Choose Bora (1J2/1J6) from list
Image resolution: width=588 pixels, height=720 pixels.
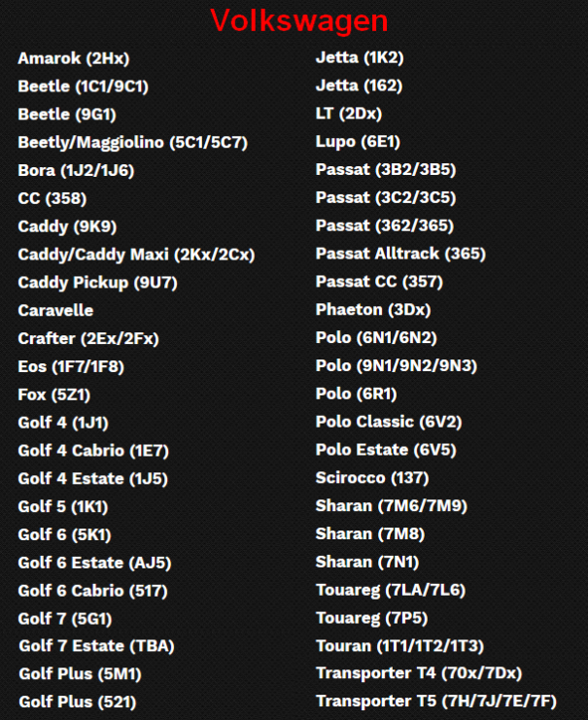pyautogui.click(x=76, y=171)
